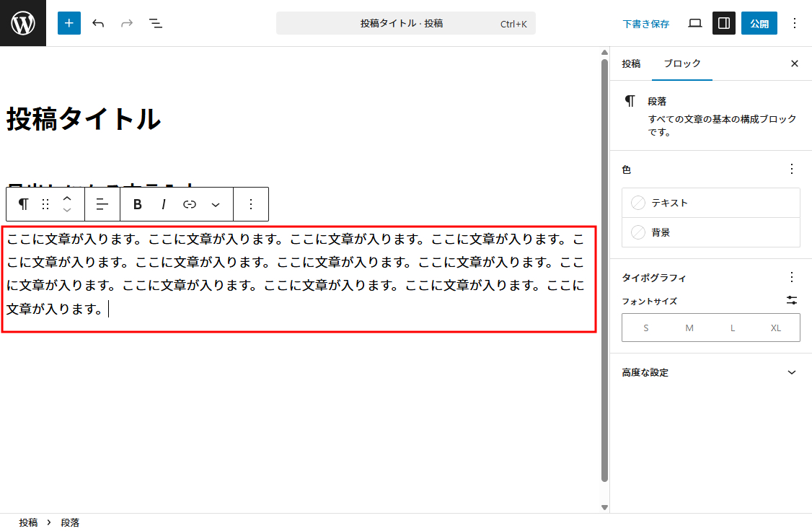The width and height of the screenshot is (812, 531).
Task: Click the editor vertical scrollbar thumb
Action: 604,271
